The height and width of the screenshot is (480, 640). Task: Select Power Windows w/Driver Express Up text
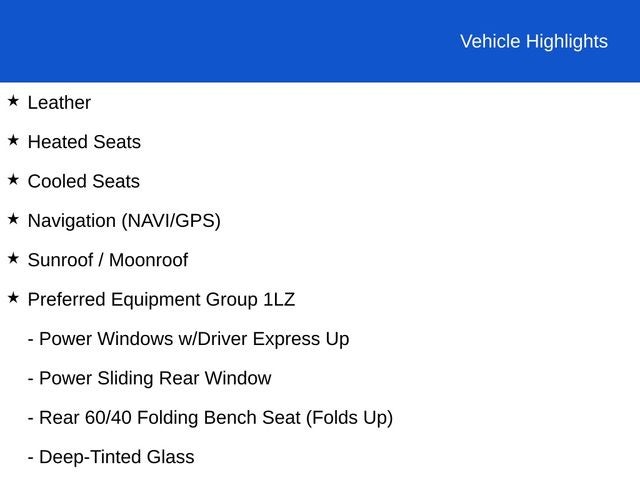[x=194, y=339]
